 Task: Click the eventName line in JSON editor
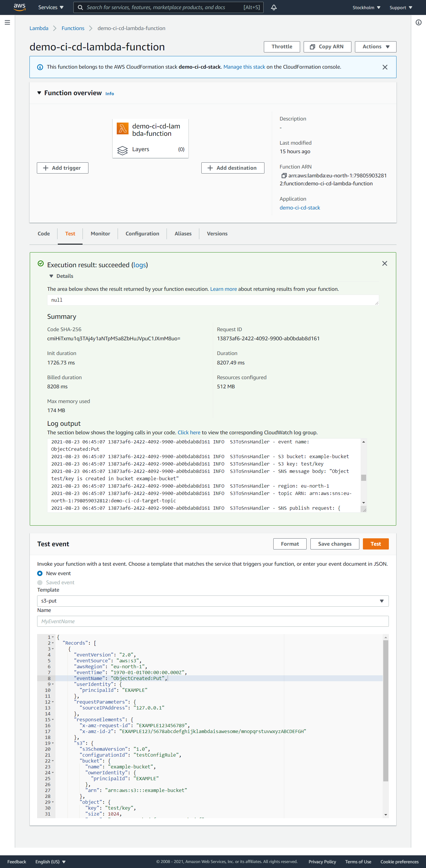(219, 678)
